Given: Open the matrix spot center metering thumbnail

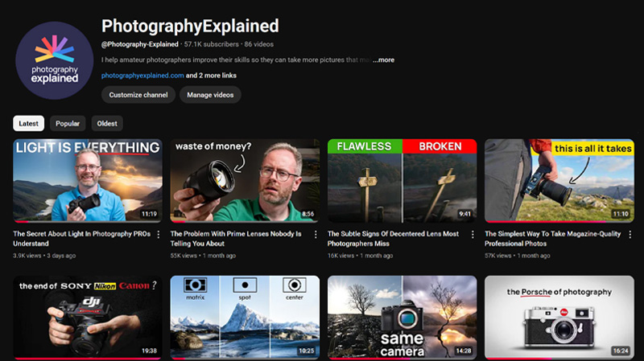Looking at the screenshot, I should [x=244, y=318].
